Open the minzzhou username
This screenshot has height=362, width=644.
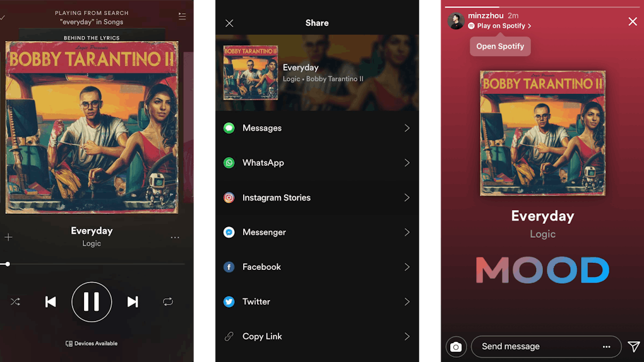click(486, 16)
